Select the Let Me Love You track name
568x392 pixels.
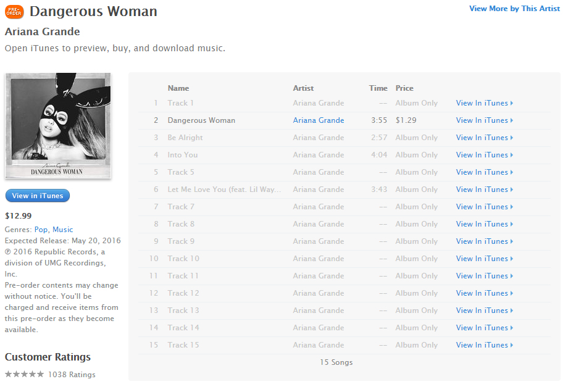click(224, 190)
